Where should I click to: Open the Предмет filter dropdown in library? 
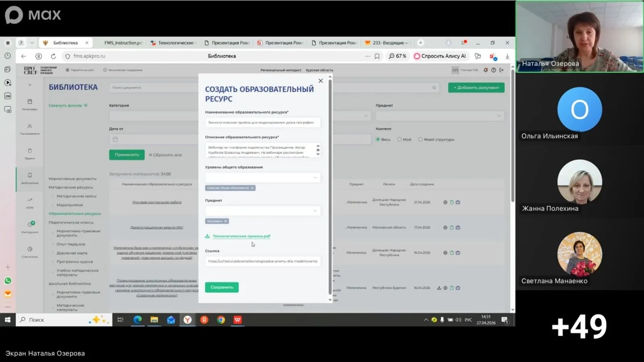coord(440,116)
